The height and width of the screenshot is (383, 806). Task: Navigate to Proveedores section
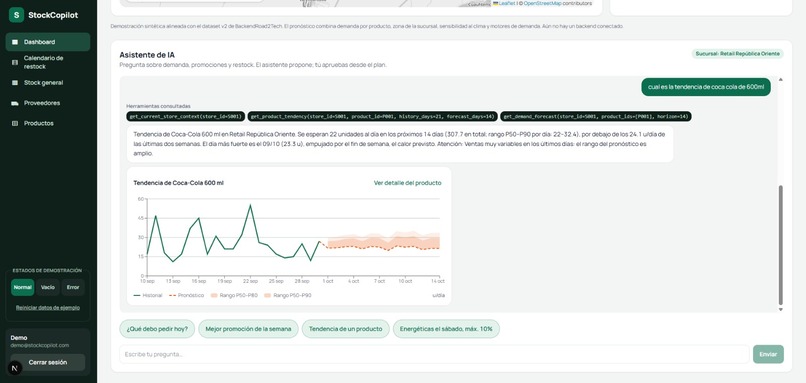[x=48, y=103]
